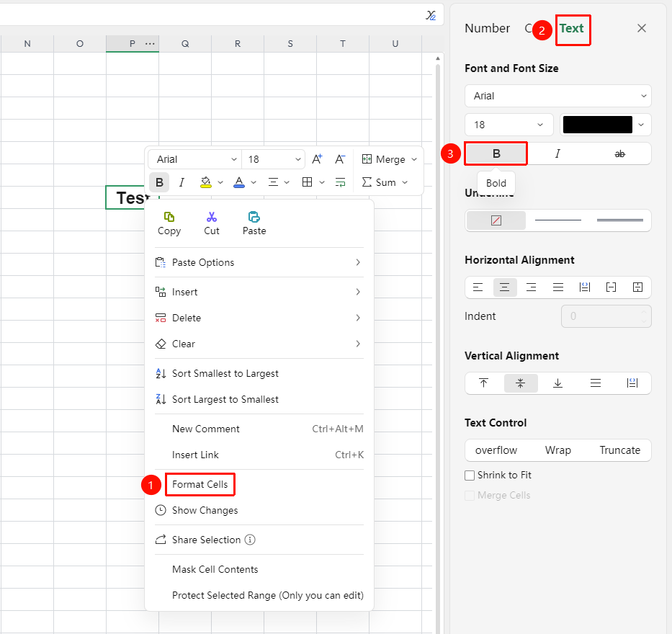Screen dimensions: 672x634
Task: Click the wrap text icon in mini toolbar
Action: coord(340,182)
